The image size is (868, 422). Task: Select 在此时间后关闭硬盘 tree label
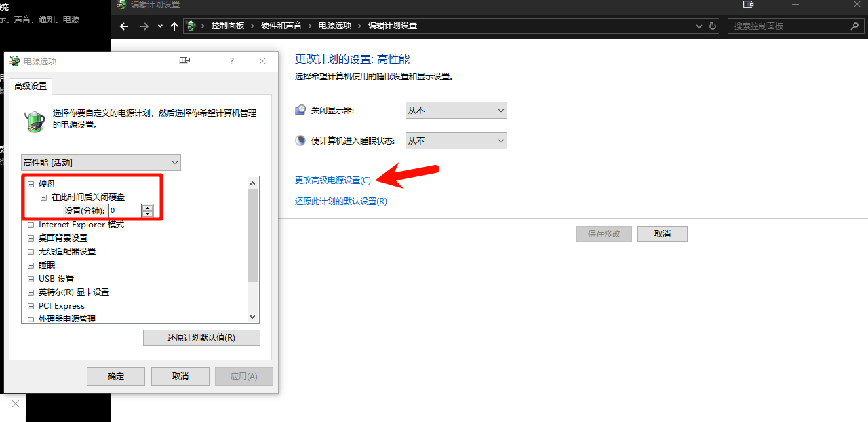pyautogui.click(x=88, y=197)
